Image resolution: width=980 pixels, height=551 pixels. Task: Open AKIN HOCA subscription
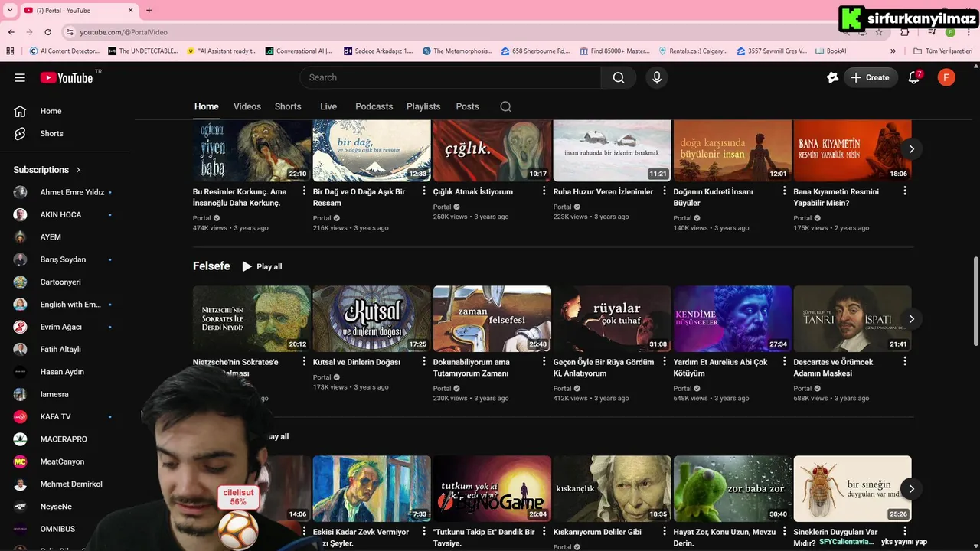point(61,214)
